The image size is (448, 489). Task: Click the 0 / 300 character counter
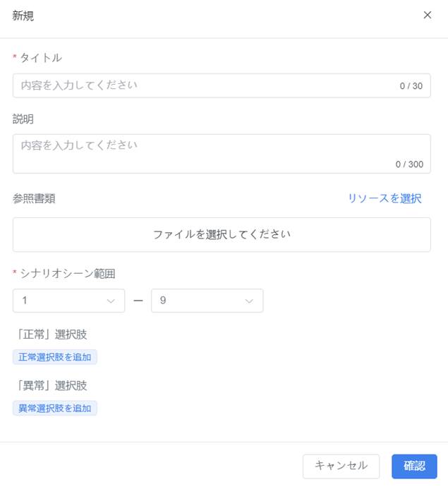(x=409, y=164)
